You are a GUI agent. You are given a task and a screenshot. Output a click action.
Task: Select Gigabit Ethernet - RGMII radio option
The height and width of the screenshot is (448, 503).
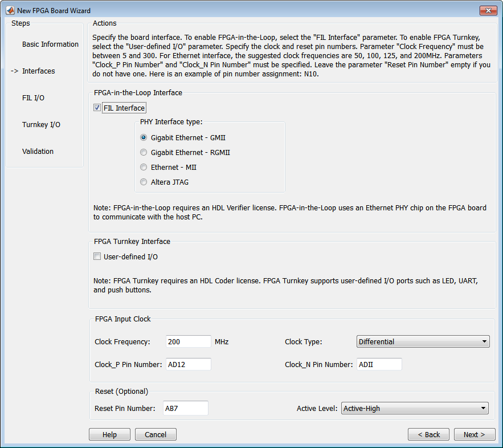point(145,152)
